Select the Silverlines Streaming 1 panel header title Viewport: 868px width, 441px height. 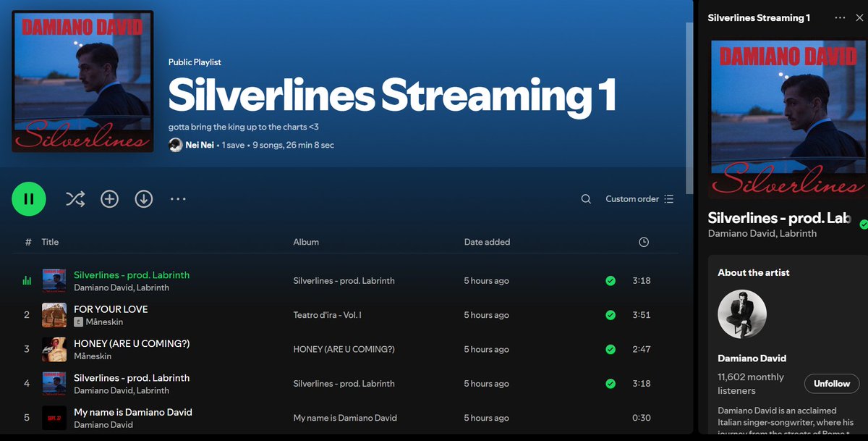(759, 17)
